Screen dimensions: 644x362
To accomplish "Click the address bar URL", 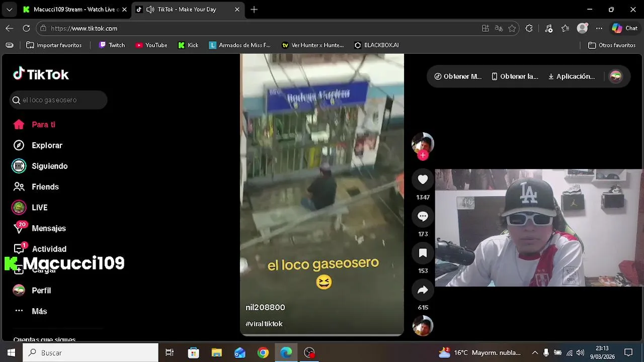I will pos(84,29).
